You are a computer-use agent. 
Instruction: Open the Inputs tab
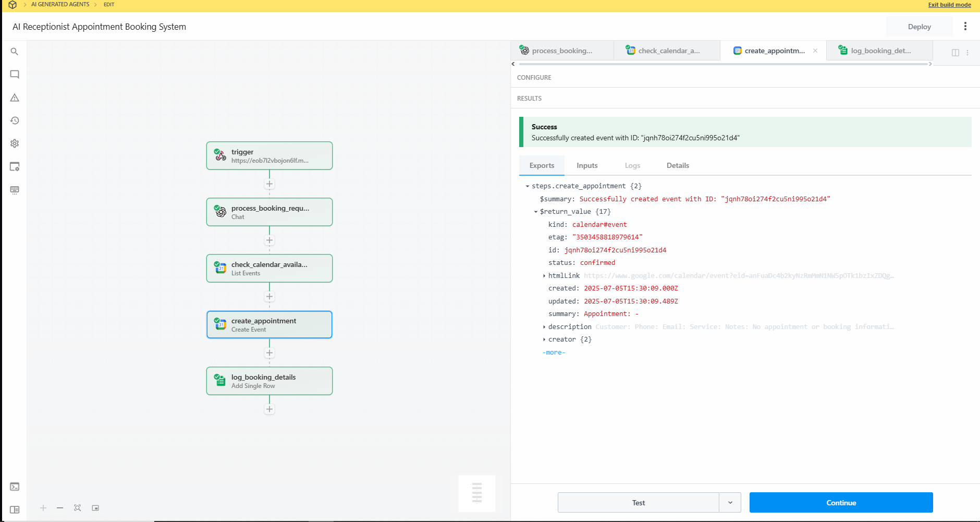coord(587,165)
